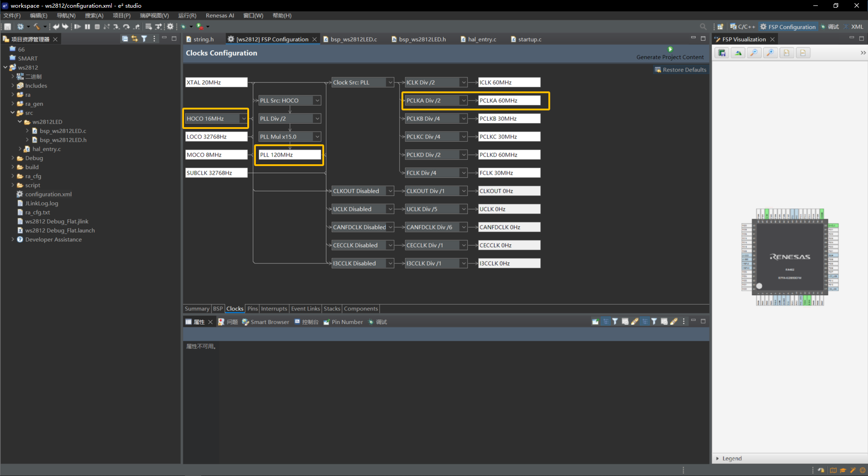Click the Export image icon in FSP Visualization
The width and height of the screenshot is (868, 476).
tap(722, 53)
